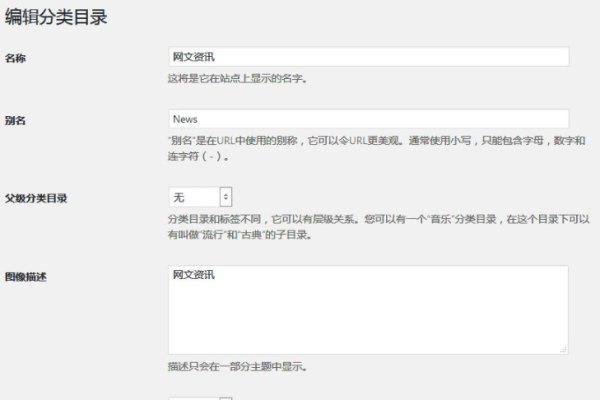Click the help text below the 名称 field
Screen dimensions: 600x400
(237, 78)
